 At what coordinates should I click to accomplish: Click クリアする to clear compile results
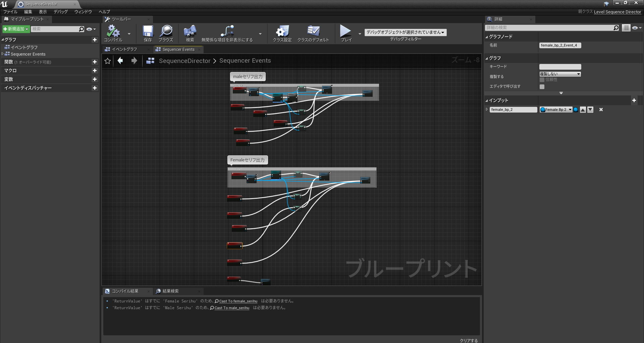(x=469, y=340)
